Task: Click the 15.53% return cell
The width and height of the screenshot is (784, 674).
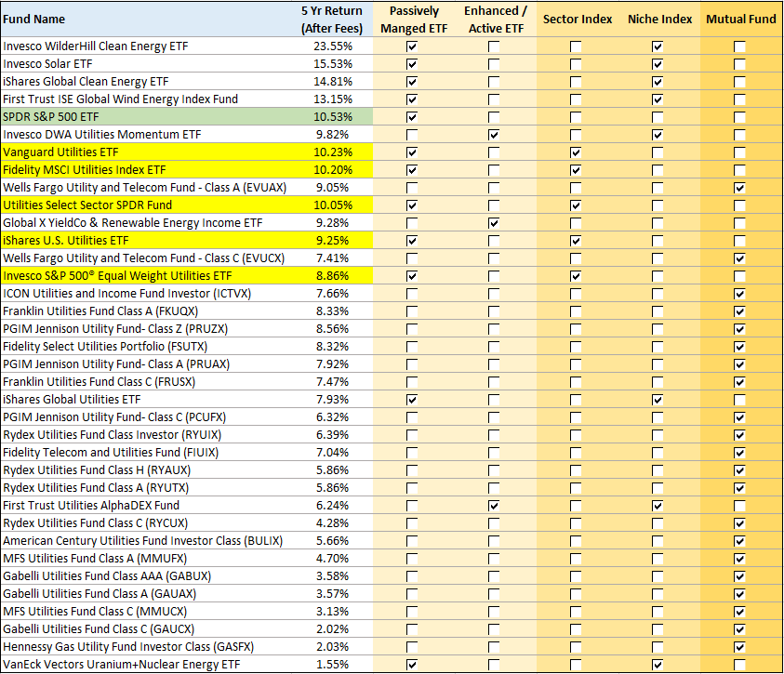Action: tap(333, 64)
